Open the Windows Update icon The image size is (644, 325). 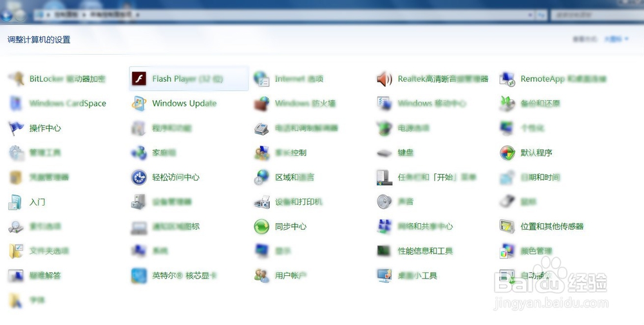pos(139,103)
